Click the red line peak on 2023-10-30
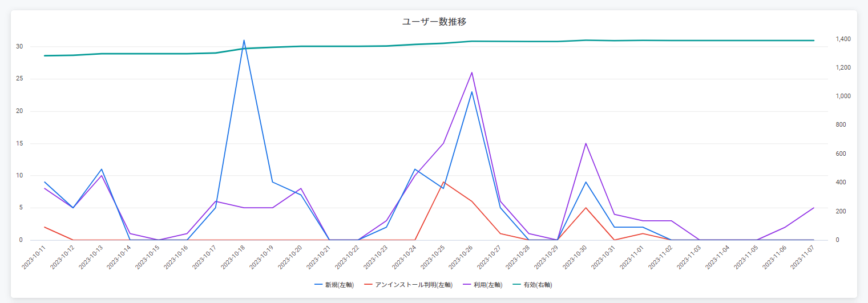The height and width of the screenshot is (303, 868). [x=586, y=208]
